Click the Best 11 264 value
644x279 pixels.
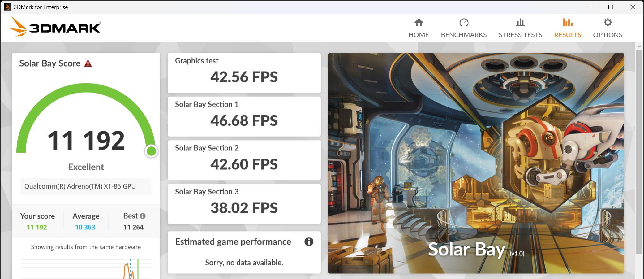click(134, 227)
